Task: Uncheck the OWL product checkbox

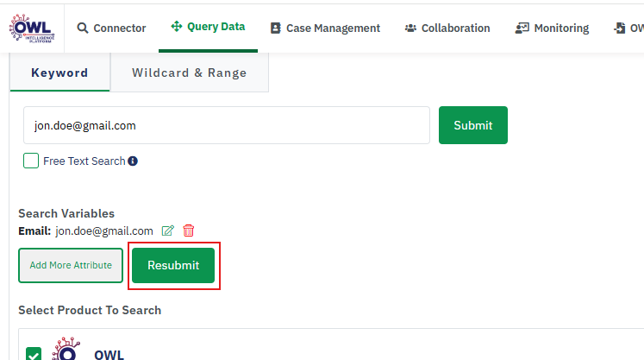Action: point(34,354)
